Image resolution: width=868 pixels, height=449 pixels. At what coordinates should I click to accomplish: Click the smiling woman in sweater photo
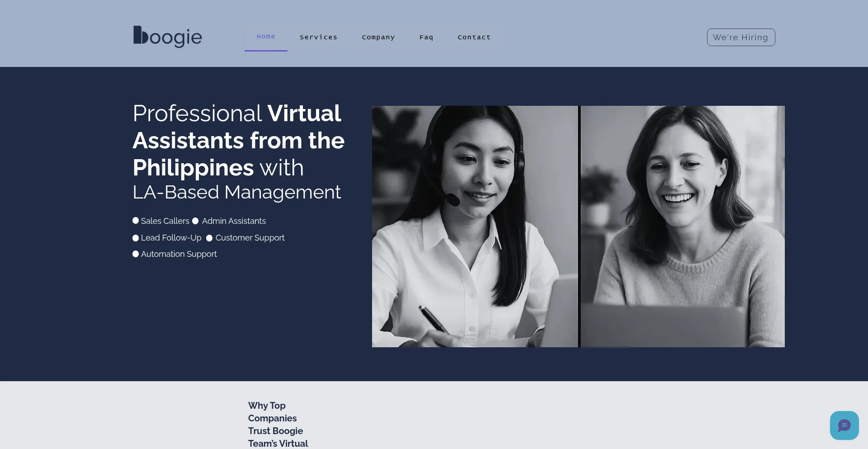682,226
